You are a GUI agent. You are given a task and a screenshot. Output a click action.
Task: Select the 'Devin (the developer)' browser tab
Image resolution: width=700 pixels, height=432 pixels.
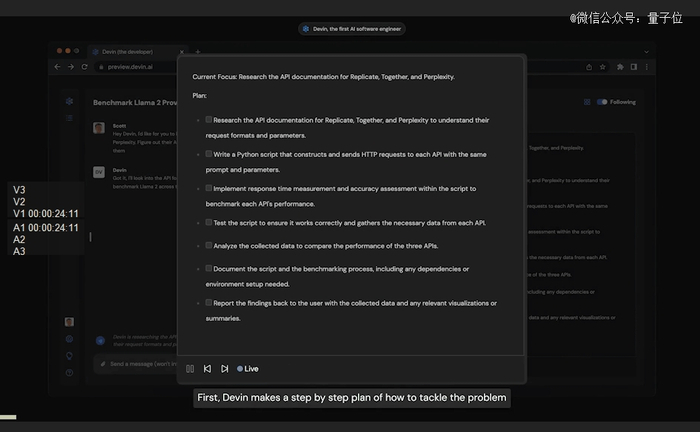136,52
